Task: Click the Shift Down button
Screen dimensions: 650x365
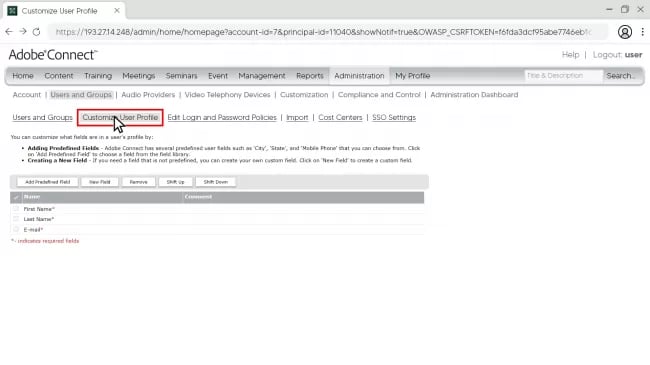Action: (216, 182)
